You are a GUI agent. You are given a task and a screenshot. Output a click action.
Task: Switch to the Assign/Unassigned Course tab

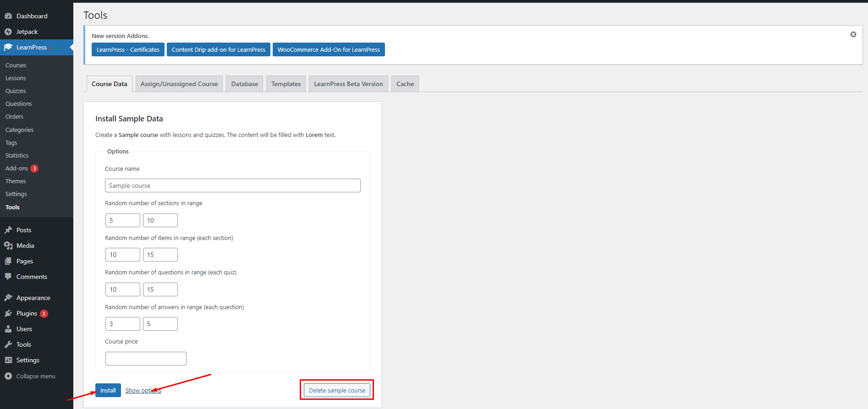(x=179, y=84)
